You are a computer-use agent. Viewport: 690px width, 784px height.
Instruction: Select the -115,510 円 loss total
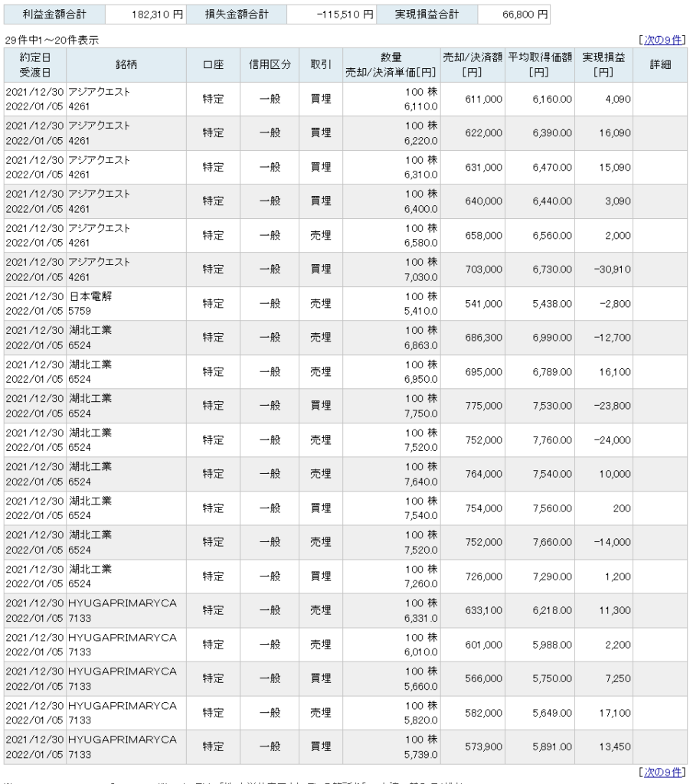click(x=332, y=15)
